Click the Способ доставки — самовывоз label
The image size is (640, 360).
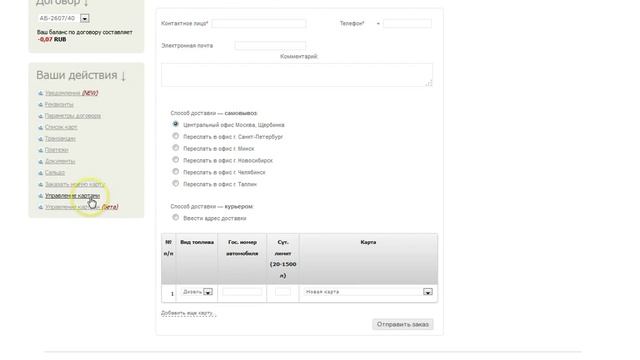tap(214, 113)
